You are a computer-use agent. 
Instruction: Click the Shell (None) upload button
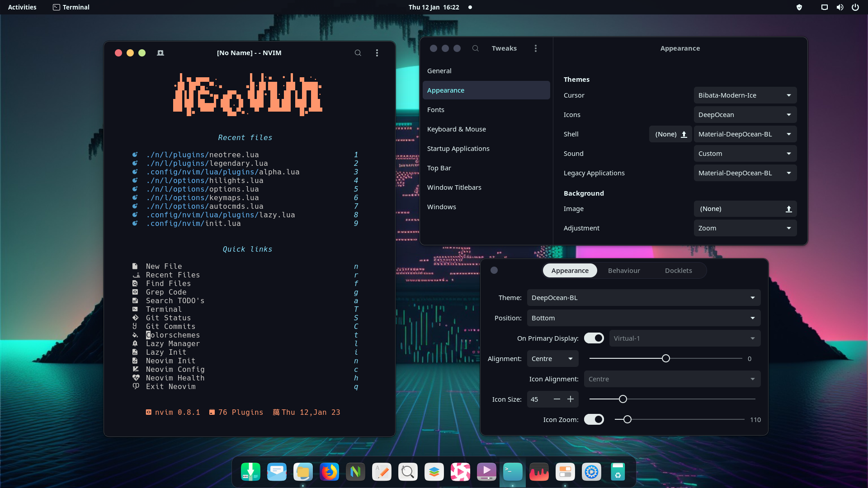point(670,134)
